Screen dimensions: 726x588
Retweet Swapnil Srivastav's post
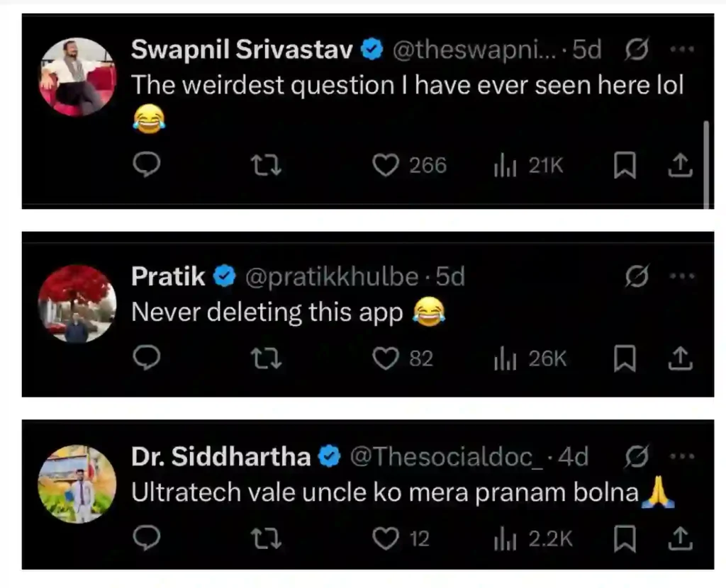click(x=266, y=165)
